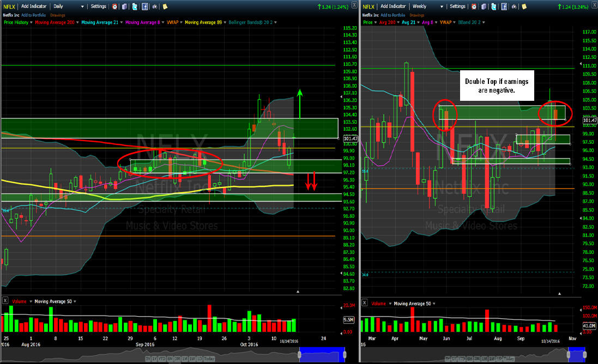
Task: Select the Today range on Weekly chart
Action: point(509,359)
